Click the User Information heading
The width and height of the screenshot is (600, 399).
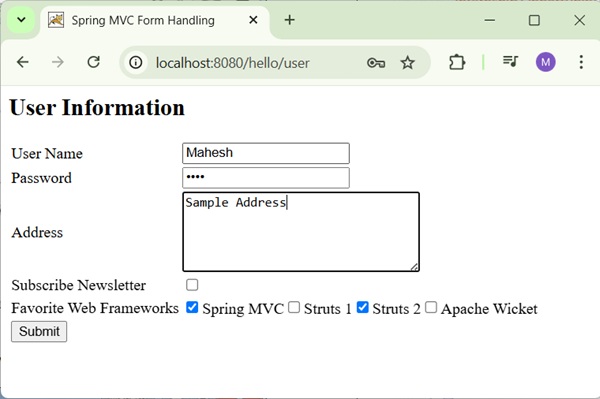click(97, 107)
